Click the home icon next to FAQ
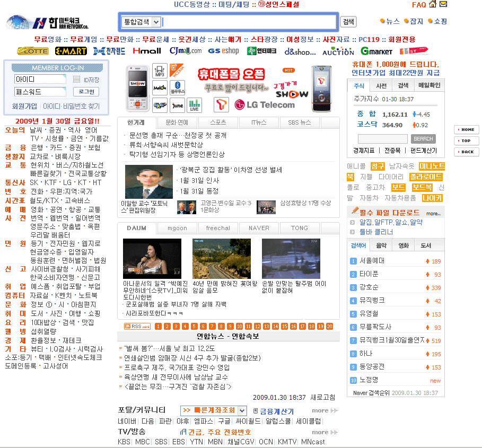Screen dimensions: 482x448 (x=433, y=5)
